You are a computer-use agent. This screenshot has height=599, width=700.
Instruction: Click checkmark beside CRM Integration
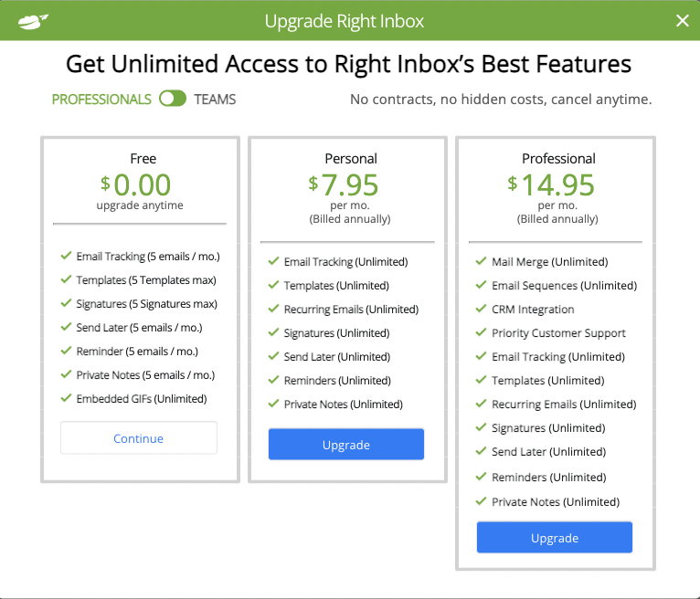tap(482, 310)
